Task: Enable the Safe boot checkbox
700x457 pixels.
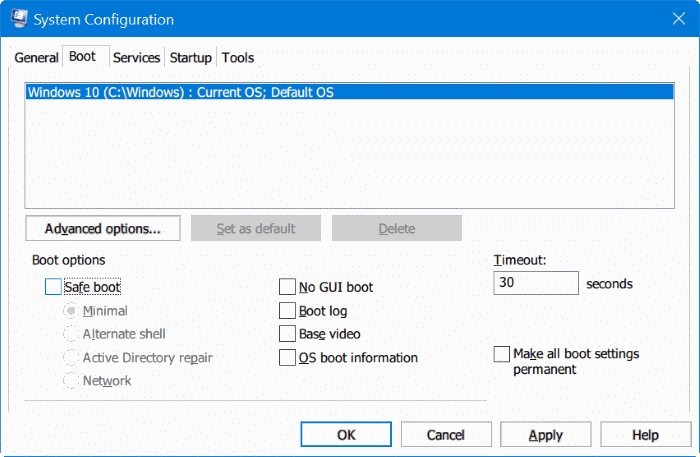Action: (x=53, y=287)
